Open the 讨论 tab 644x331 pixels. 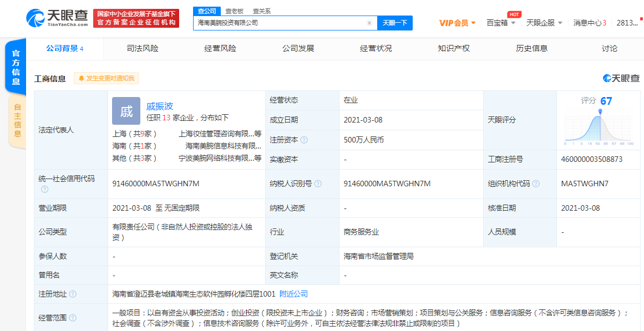pyautogui.click(x=610, y=49)
